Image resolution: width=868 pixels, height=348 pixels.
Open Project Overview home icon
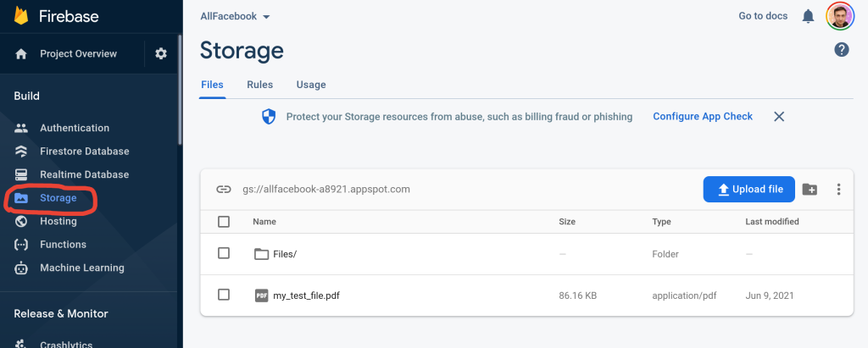21,53
